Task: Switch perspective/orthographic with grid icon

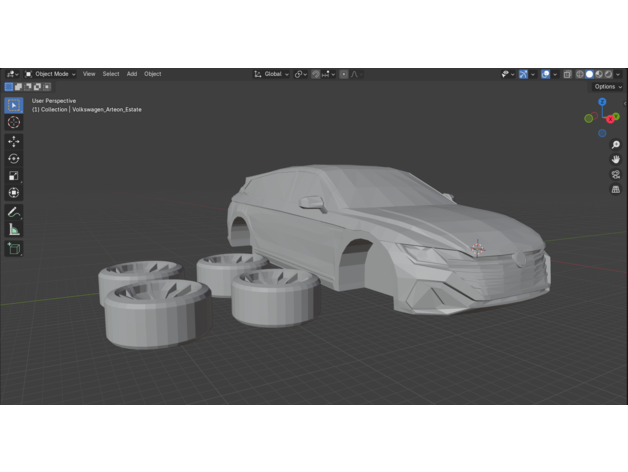Action: 616,189
